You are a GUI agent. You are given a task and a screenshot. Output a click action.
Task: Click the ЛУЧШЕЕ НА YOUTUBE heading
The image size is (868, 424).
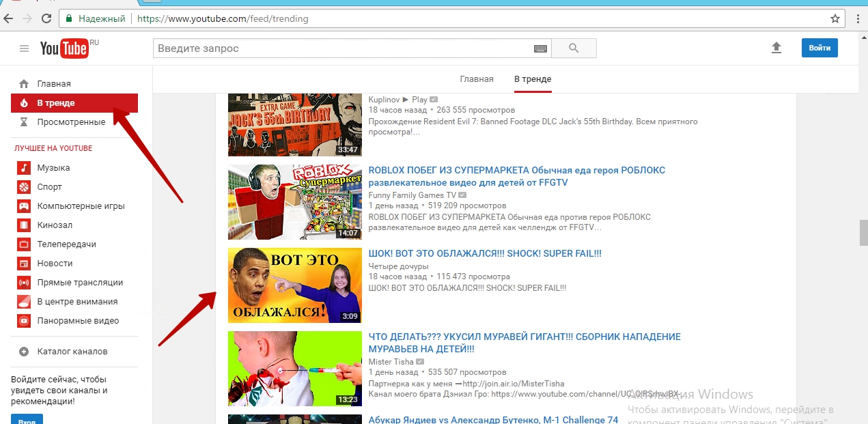pyautogui.click(x=53, y=148)
